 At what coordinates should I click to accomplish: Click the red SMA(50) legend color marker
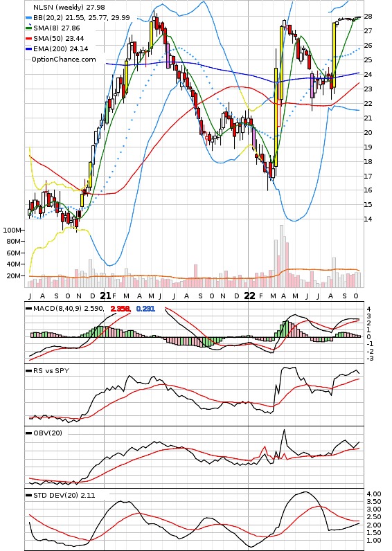coord(29,38)
